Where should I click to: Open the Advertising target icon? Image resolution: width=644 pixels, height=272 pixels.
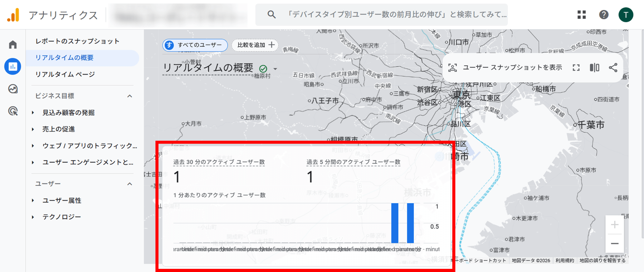coord(13,111)
